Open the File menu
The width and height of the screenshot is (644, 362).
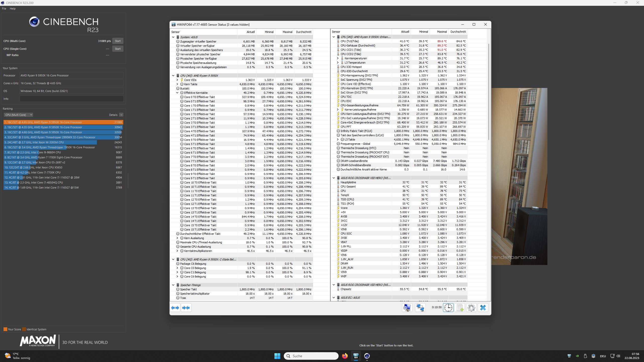(4, 9)
